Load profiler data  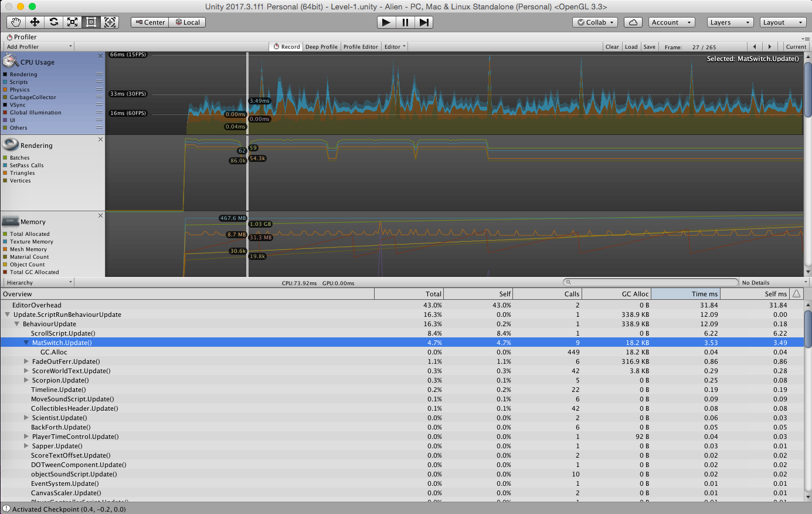[631, 46]
